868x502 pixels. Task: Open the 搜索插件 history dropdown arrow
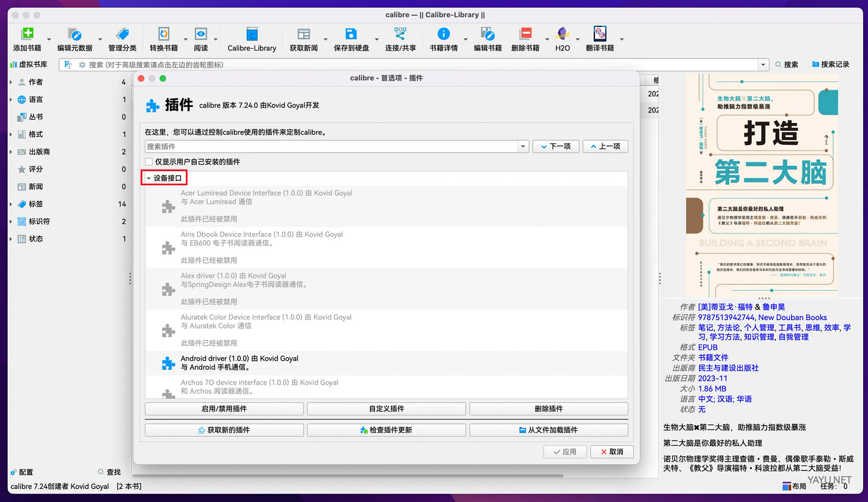(x=523, y=147)
